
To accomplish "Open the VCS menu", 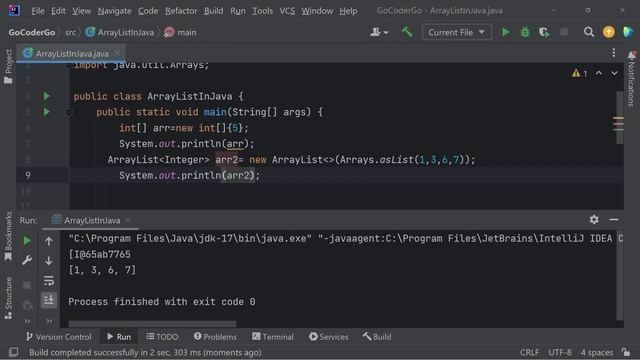I will click(287, 11).
